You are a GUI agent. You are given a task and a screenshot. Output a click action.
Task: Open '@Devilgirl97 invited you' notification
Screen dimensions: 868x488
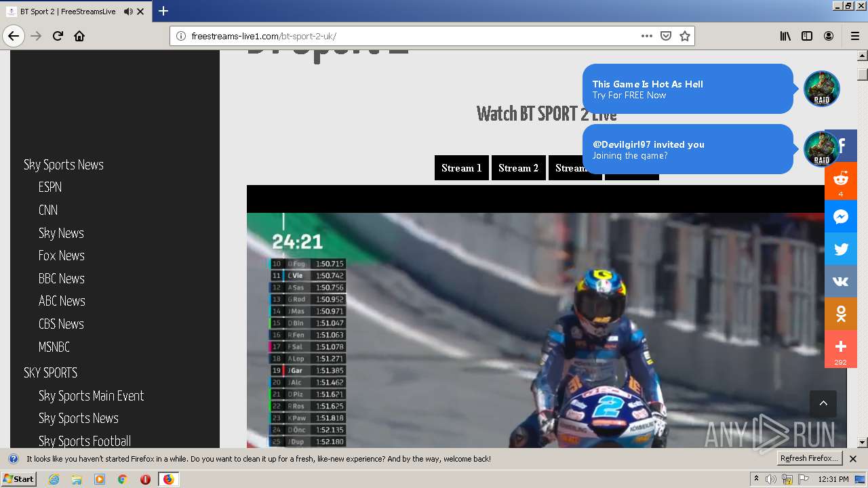point(688,149)
